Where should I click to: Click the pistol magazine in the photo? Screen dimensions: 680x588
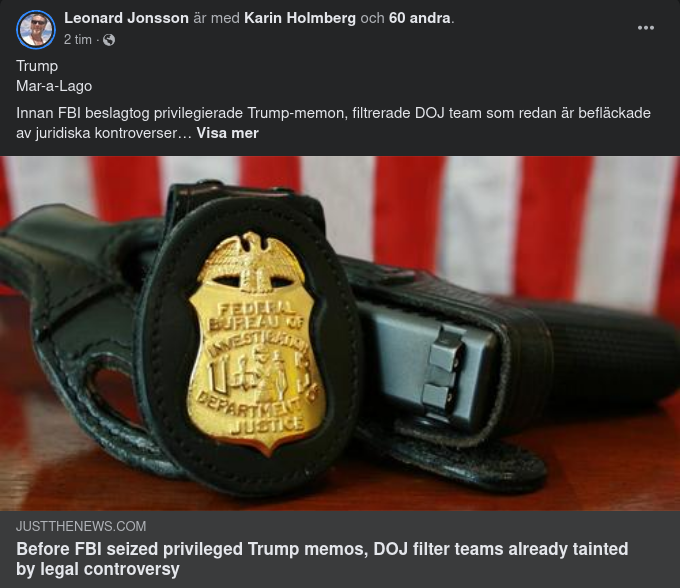click(x=429, y=369)
